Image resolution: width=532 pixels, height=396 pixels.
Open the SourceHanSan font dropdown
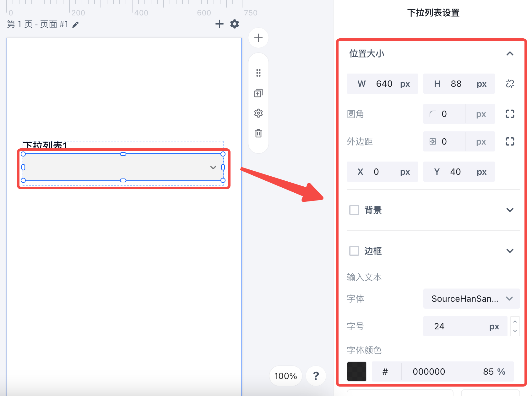(471, 299)
